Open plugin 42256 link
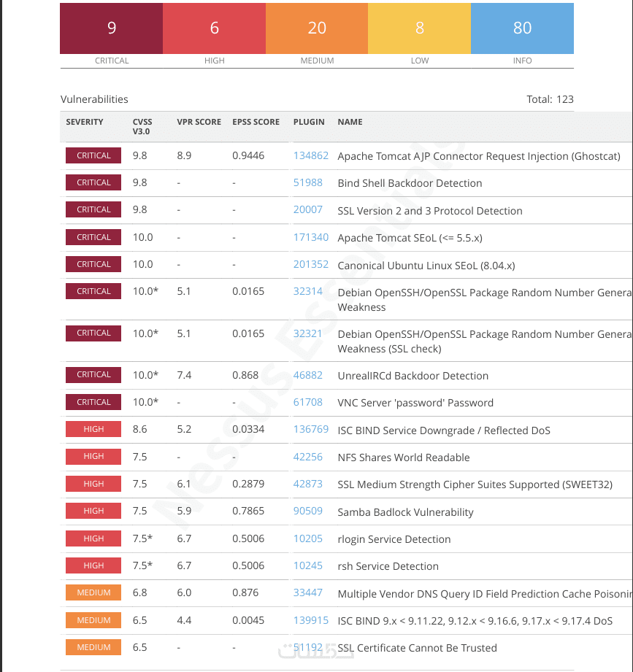 coord(307,457)
